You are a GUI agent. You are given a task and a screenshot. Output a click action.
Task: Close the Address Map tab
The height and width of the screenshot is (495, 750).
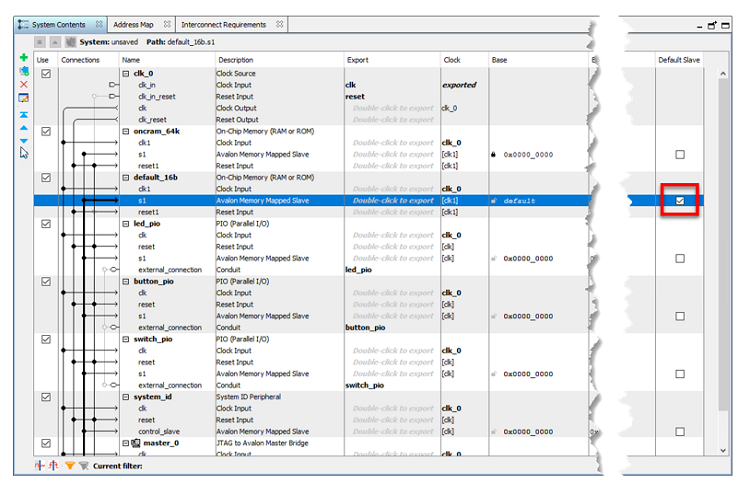167,24
